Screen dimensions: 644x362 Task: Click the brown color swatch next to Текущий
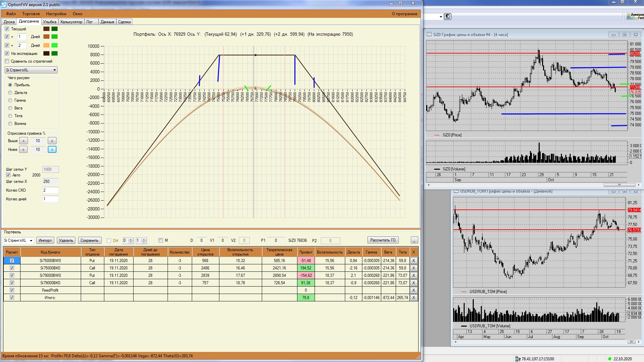(x=46, y=29)
